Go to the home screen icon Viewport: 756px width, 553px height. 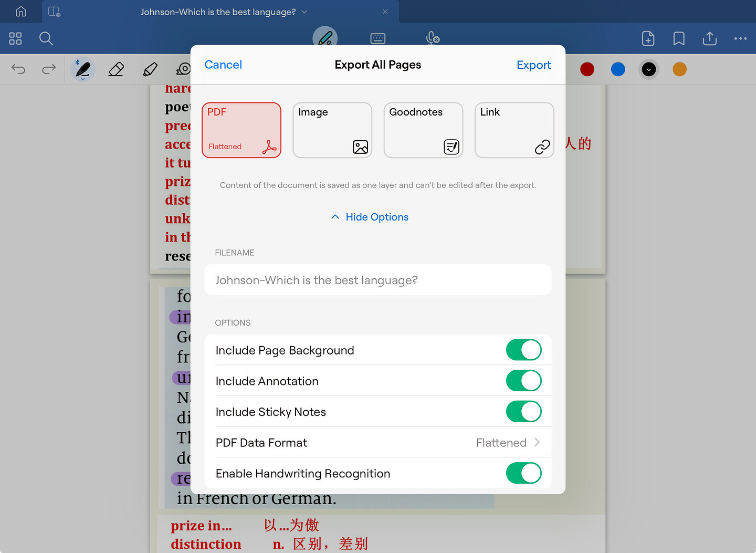[21, 12]
